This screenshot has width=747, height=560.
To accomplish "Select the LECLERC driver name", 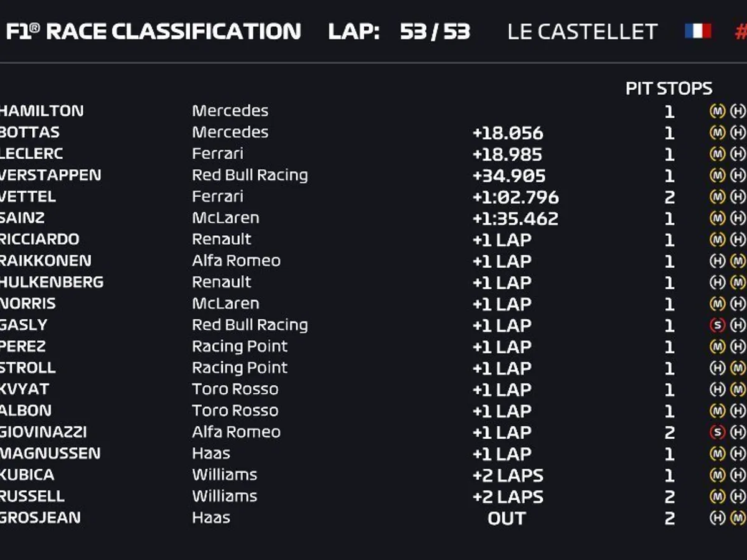I will pyautogui.click(x=32, y=154).
